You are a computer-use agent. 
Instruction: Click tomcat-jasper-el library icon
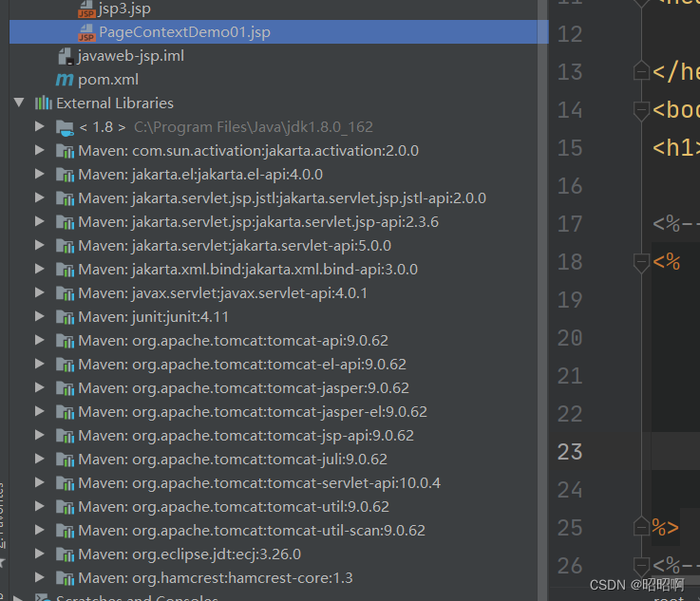(66, 412)
